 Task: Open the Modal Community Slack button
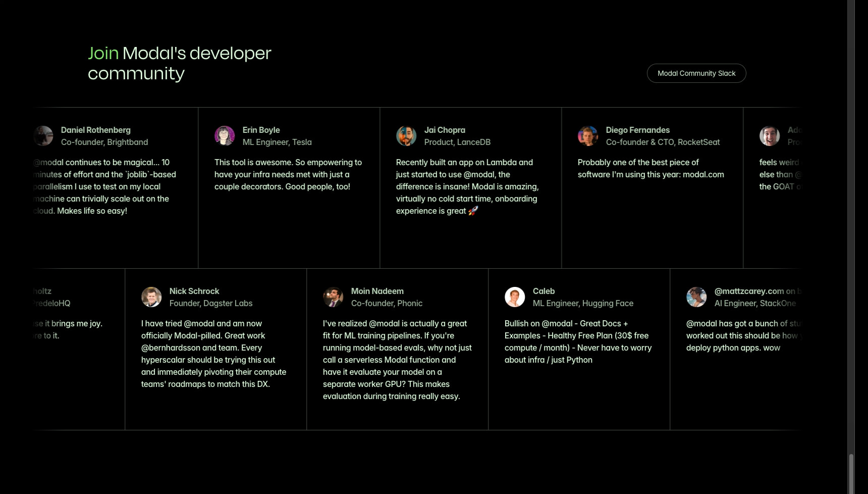point(696,73)
